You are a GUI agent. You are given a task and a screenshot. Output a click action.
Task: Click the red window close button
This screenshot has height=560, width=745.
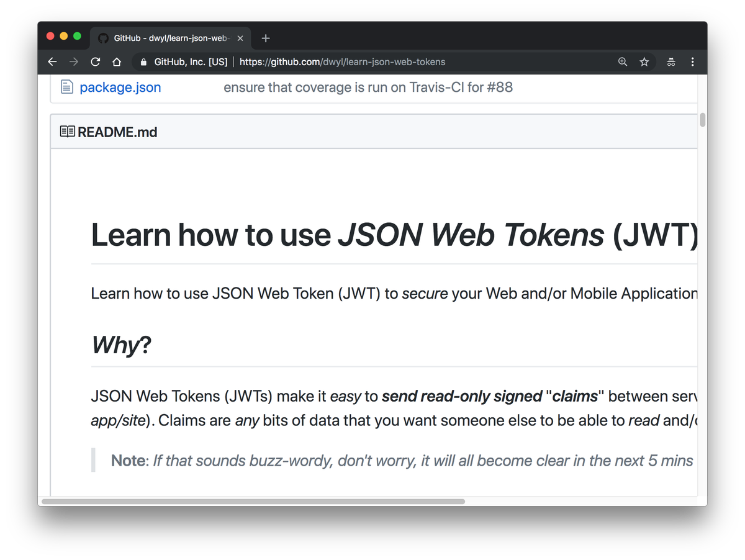[51, 36]
